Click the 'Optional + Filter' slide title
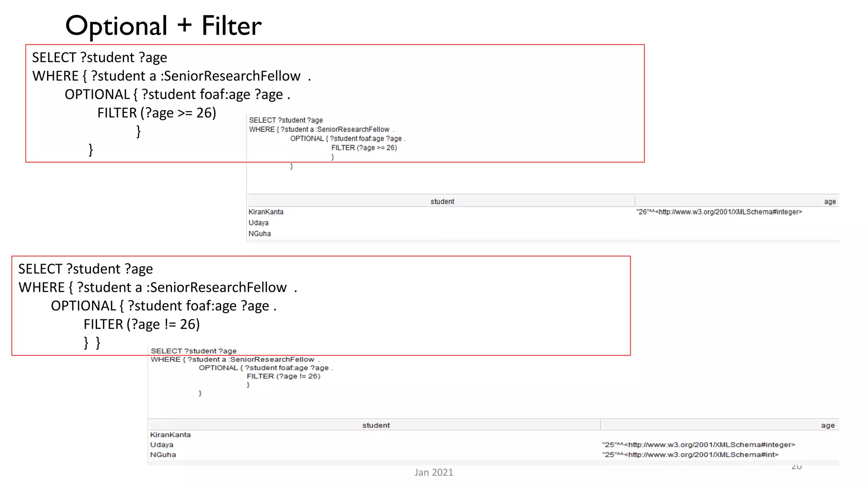 [163, 26]
